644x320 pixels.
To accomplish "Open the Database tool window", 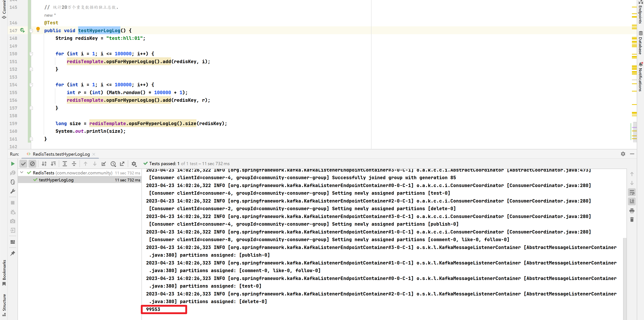I will coord(640,42).
